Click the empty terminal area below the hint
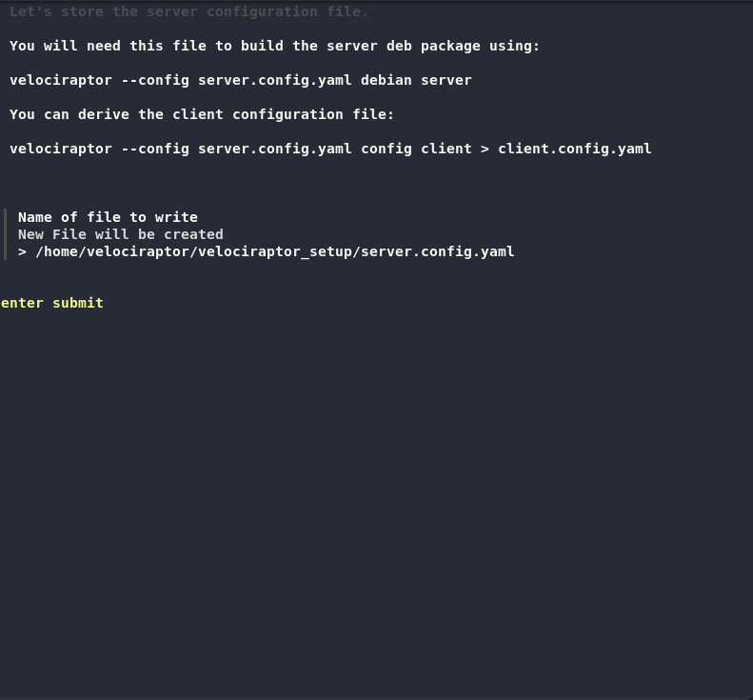The width and height of the screenshot is (753, 700). coord(376,495)
